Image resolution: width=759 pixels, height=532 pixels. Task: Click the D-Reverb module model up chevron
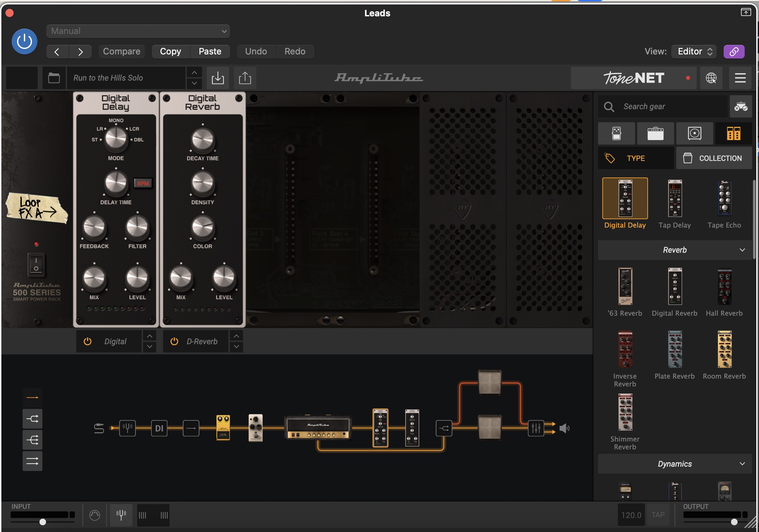237,336
